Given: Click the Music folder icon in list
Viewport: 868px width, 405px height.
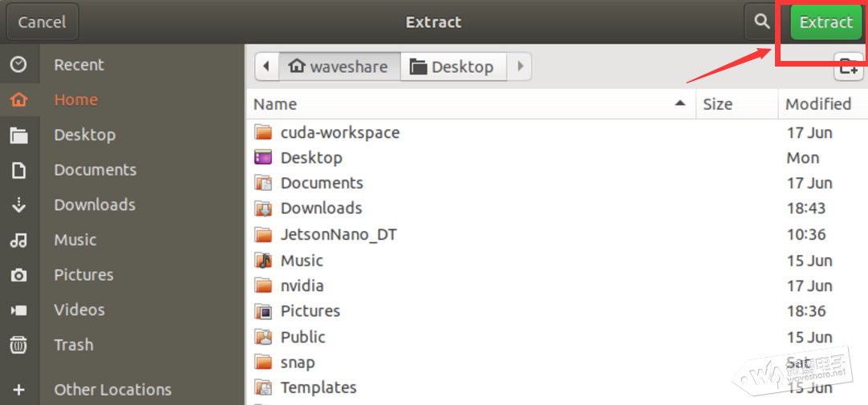Looking at the screenshot, I should (x=263, y=260).
